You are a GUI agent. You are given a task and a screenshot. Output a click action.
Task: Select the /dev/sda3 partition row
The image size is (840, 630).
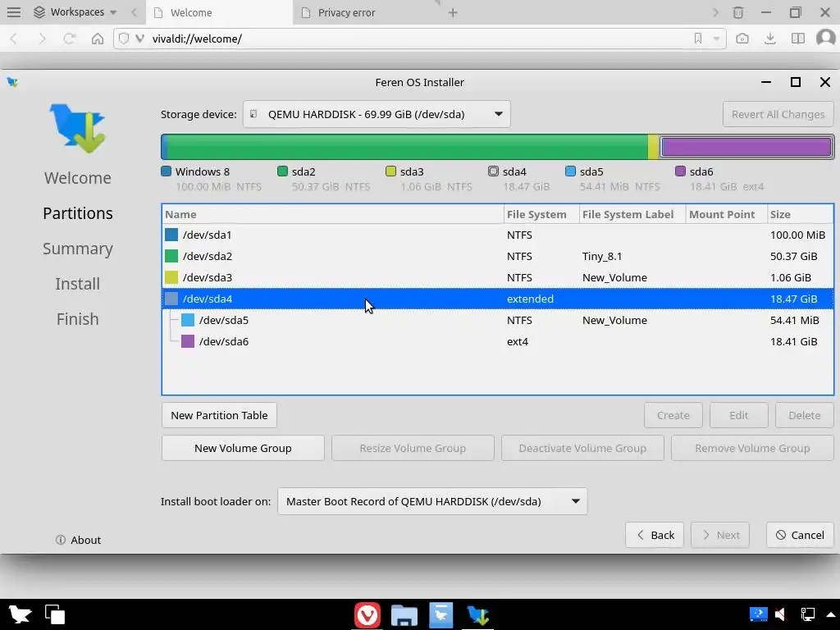click(x=498, y=277)
